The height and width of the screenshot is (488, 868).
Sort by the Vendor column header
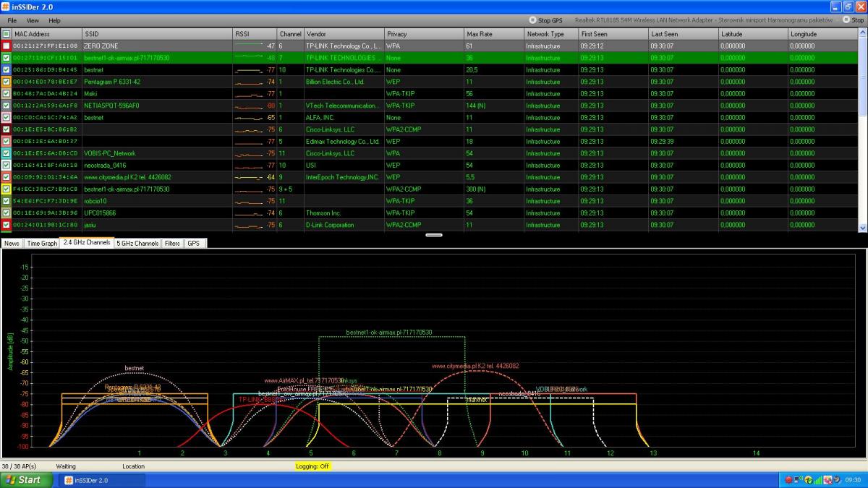[344, 34]
